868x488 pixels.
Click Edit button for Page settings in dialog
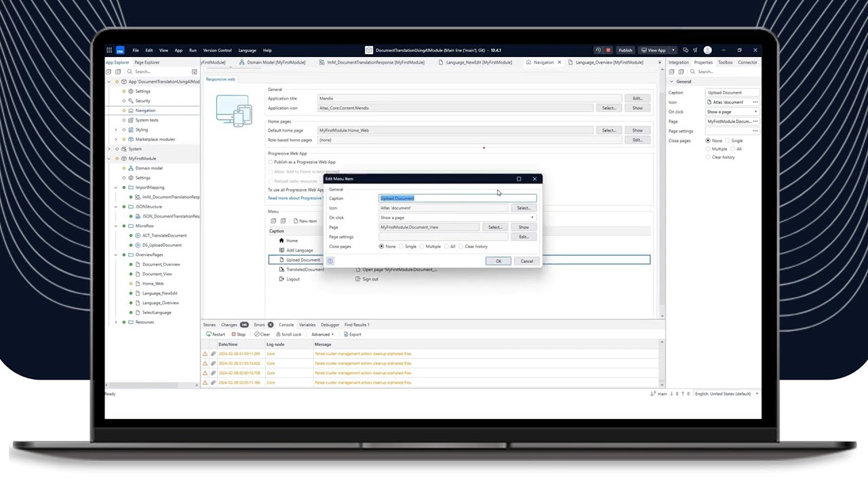[x=524, y=237]
